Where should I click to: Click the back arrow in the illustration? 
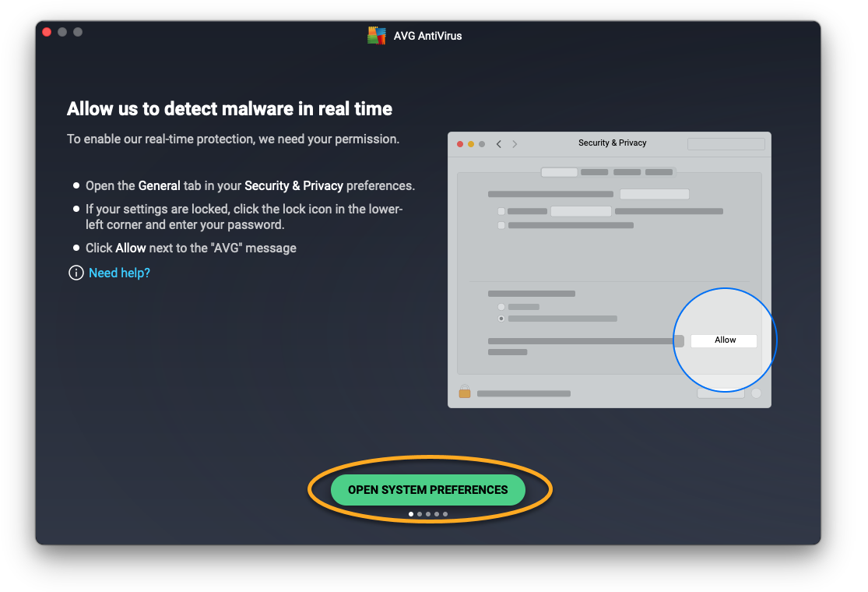tap(499, 144)
